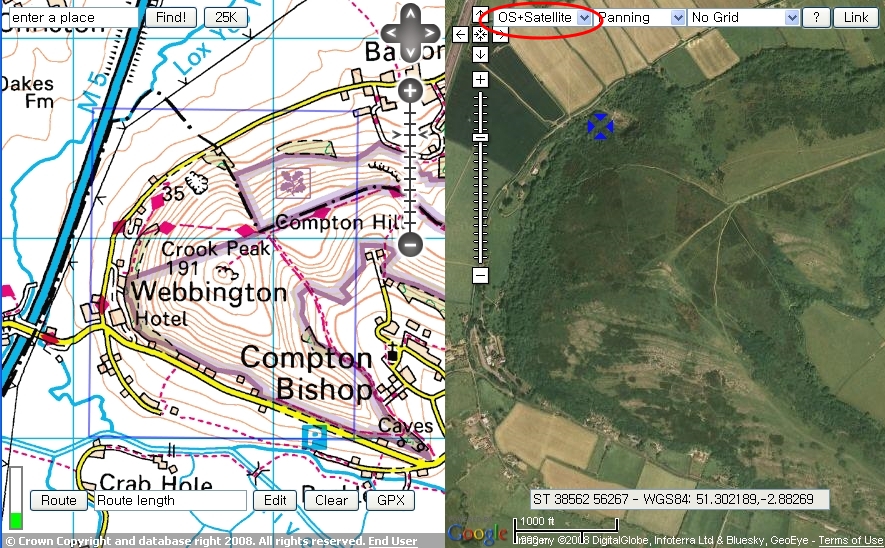Screen dimensions: 885x548
Task: Pan the satellite view left with its arrow button
Action: point(461,35)
